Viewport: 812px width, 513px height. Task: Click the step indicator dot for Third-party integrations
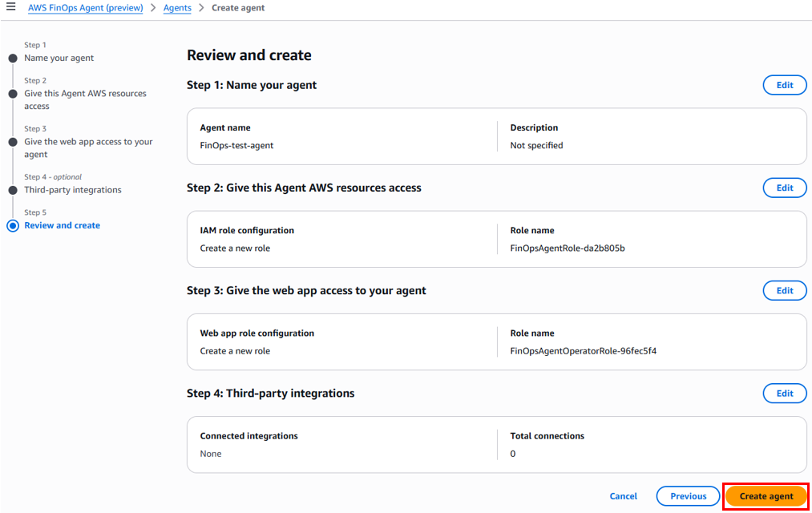(x=13, y=191)
